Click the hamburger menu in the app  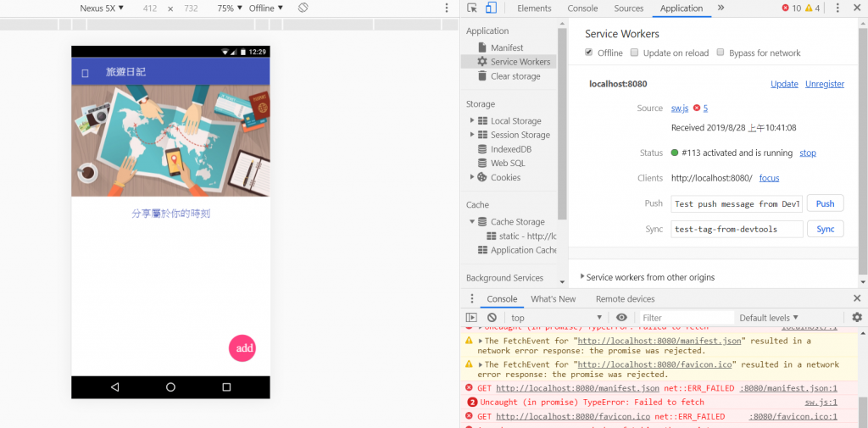pos(85,72)
